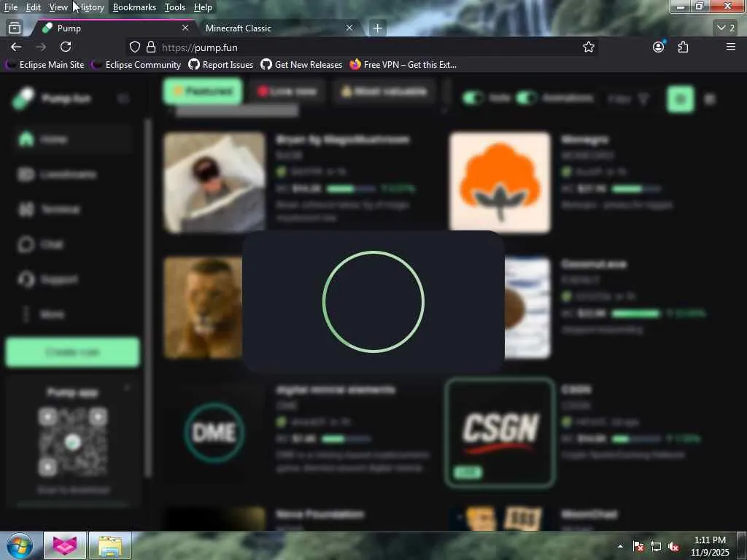
Task: Toggle the Animations switch
Action: (527, 98)
